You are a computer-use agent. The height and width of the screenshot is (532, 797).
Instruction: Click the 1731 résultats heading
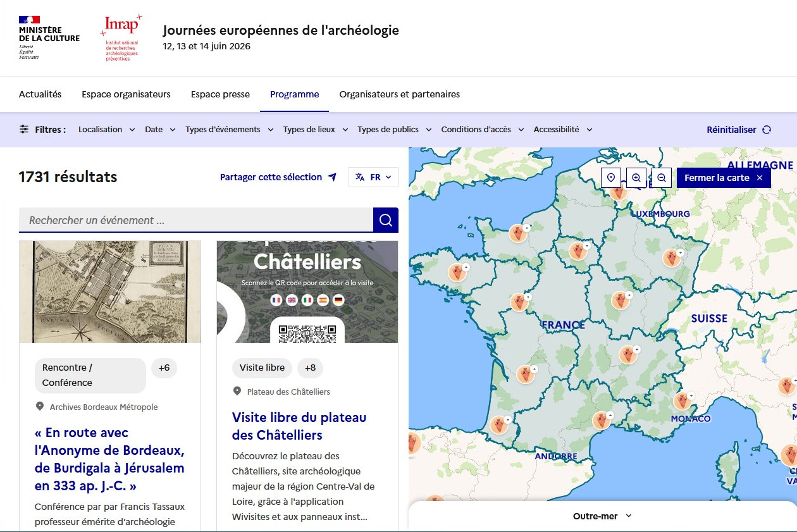[68, 176]
